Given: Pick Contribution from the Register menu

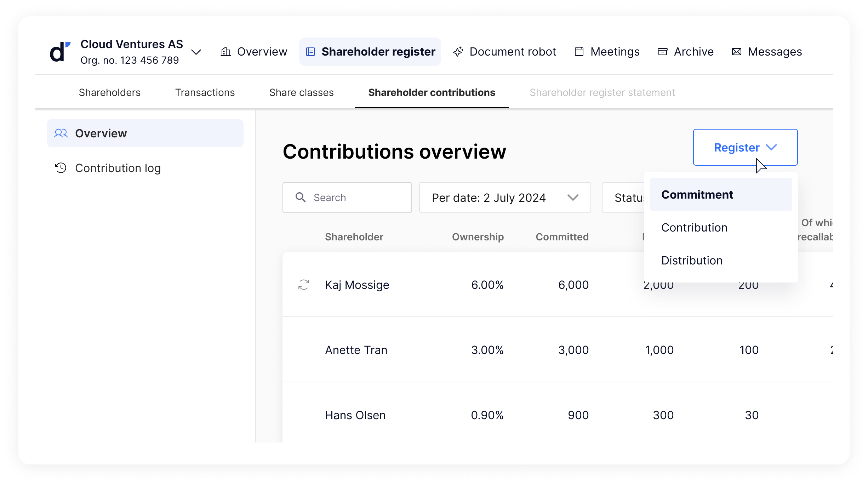Looking at the screenshot, I should pos(694,228).
